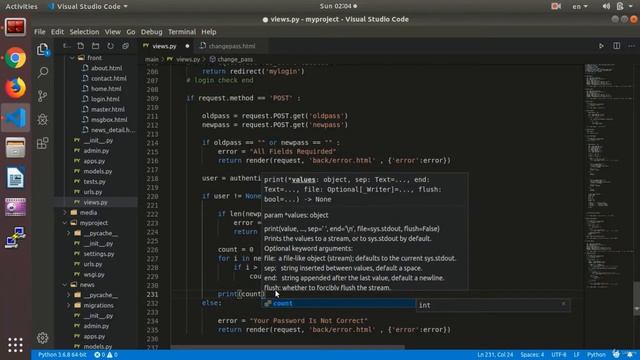Open the Manage gear settings icon
The image size is (640, 360).
(42, 338)
